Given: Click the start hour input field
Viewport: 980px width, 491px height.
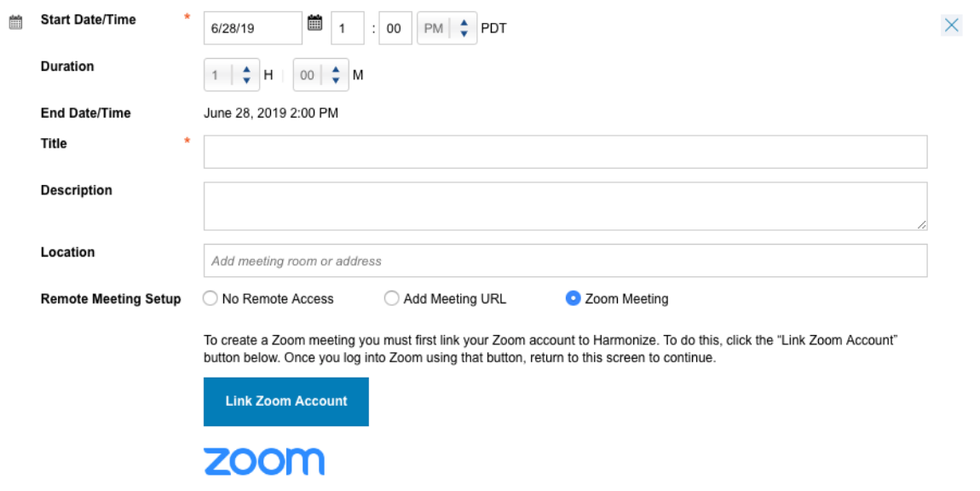Looking at the screenshot, I should 348,28.
